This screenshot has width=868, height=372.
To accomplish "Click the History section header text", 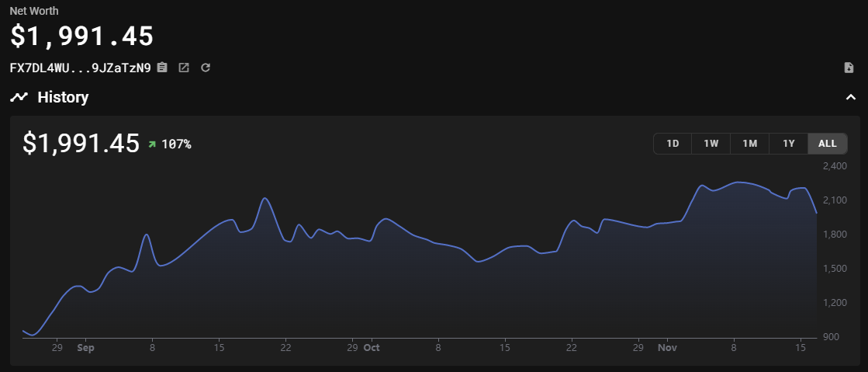I will pyautogui.click(x=63, y=97).
